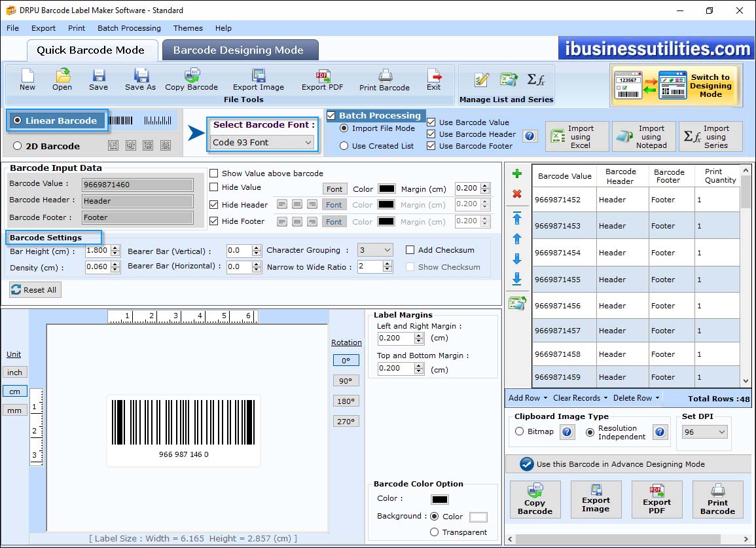The image size is (756, 548).
Task: Open the Batch Processing menu
Action: pyautogui.click(x=129, y=28)
